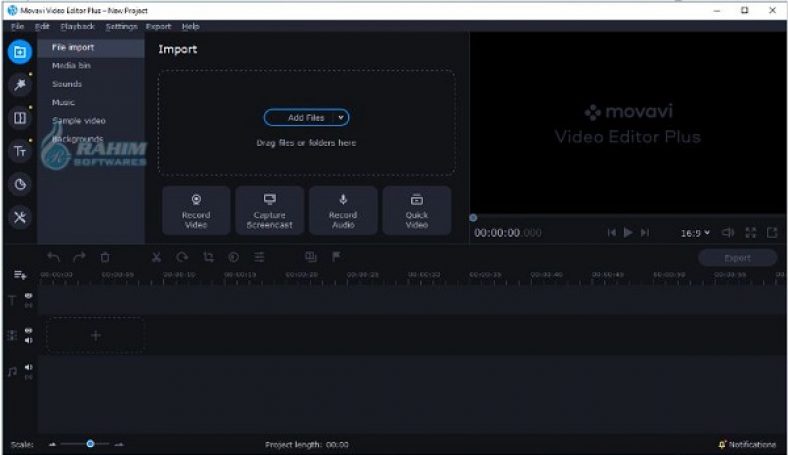Mute the audio track with speaker icon

[x=28, y=367]
